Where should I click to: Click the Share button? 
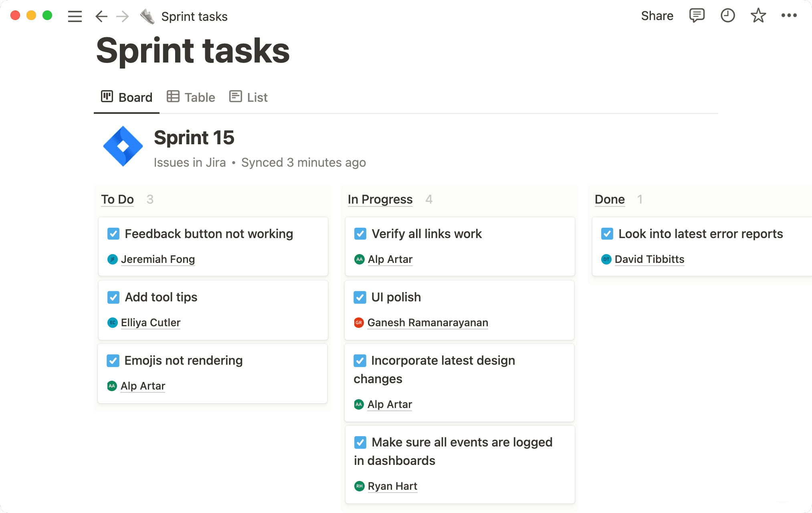657,16
